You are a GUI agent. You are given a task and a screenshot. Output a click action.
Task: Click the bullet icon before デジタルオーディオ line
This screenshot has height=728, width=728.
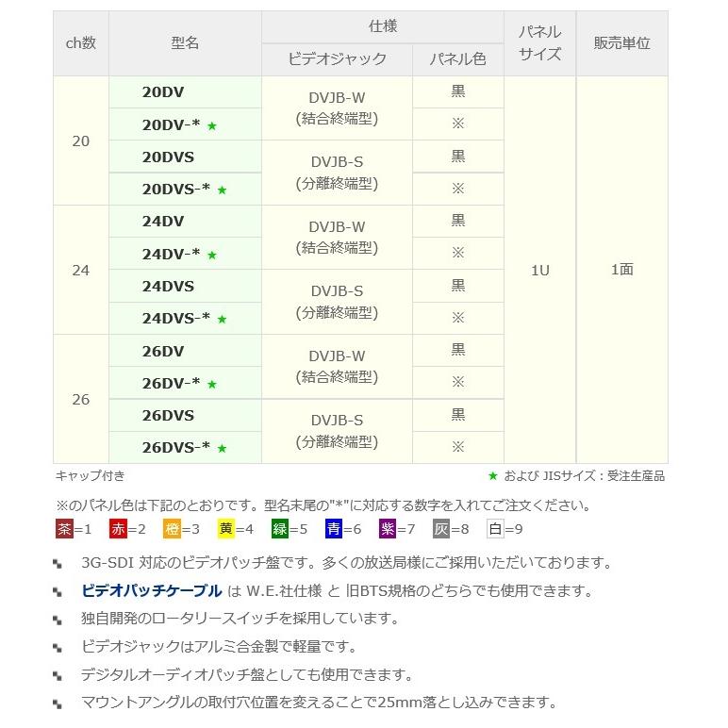point(58,675)
